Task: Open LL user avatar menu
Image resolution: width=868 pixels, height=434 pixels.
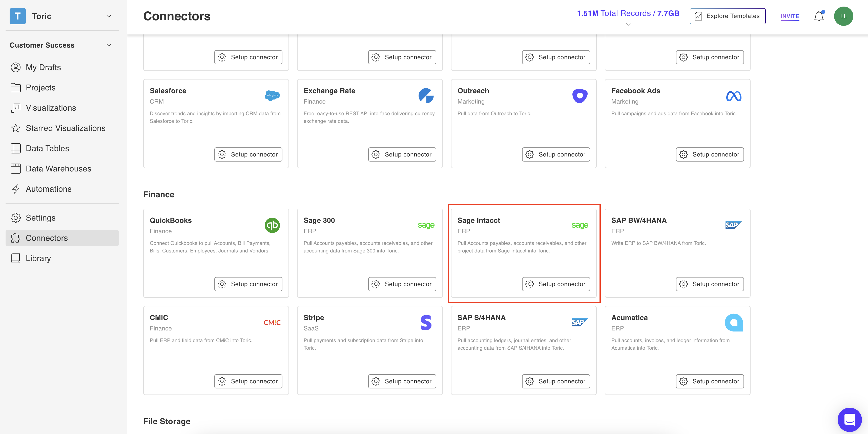Action: pos(843,16)
